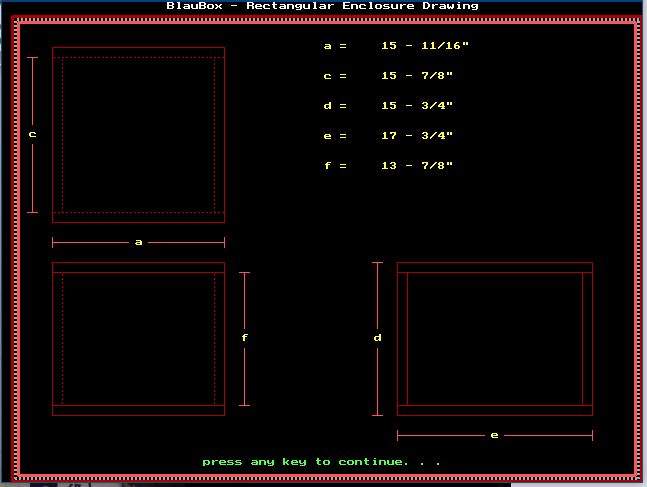Click the 'a' width dimension label
647x487 pixels.
tap(139, 242)
